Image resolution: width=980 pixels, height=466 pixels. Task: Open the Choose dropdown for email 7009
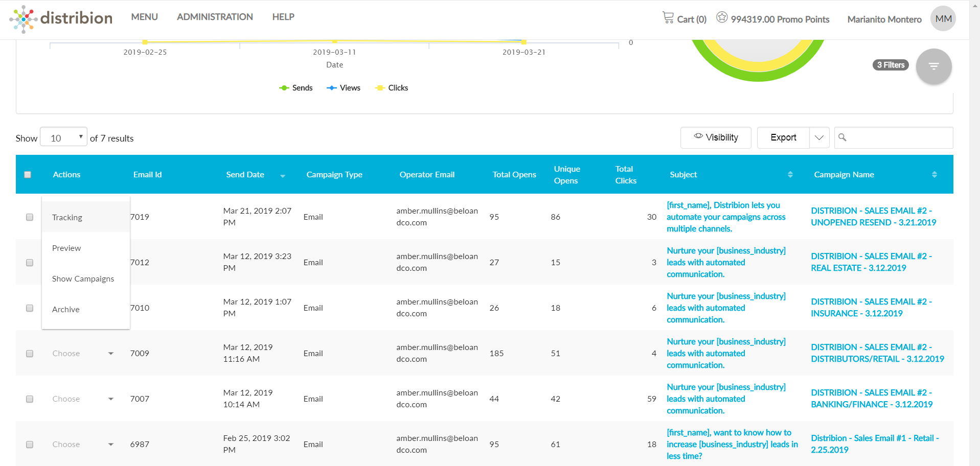pyautogui.click(x=83, y=354)
